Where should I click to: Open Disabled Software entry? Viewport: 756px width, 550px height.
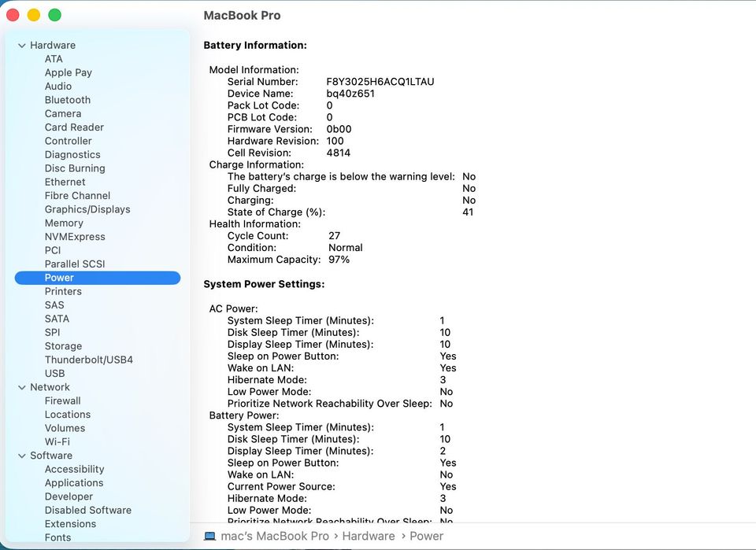pyautogui.click(x=87, y=510)
